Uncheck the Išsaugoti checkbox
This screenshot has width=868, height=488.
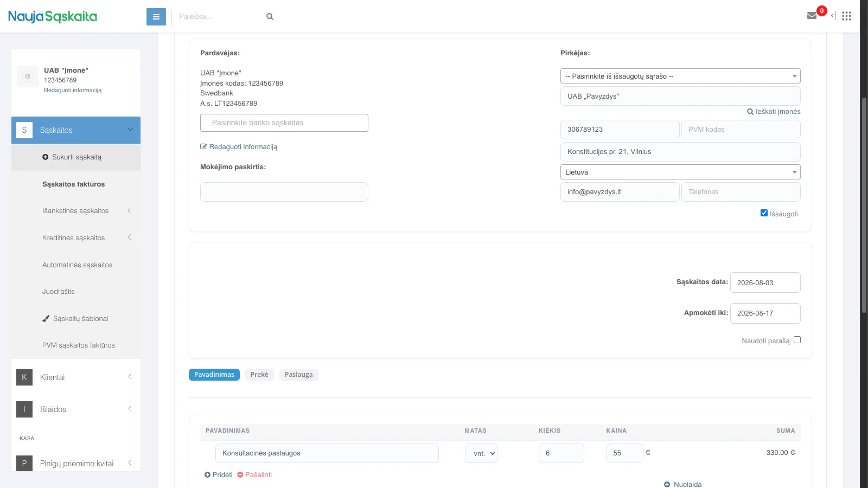pos(764,213)
